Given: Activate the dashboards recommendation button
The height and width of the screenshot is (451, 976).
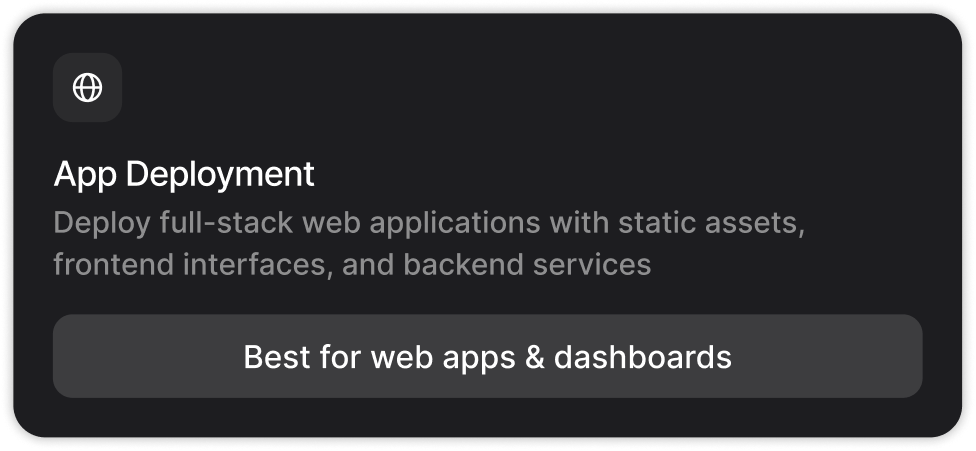Looking at the screenshot, I should 487,356.
